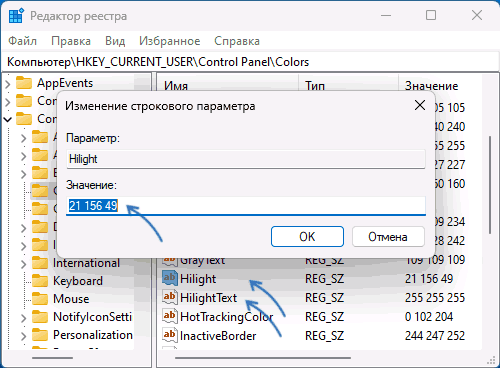This screenshot has height=368, width=500.
Task: Click the tree pane horizontal scrollbar
Action: (52, 358)
